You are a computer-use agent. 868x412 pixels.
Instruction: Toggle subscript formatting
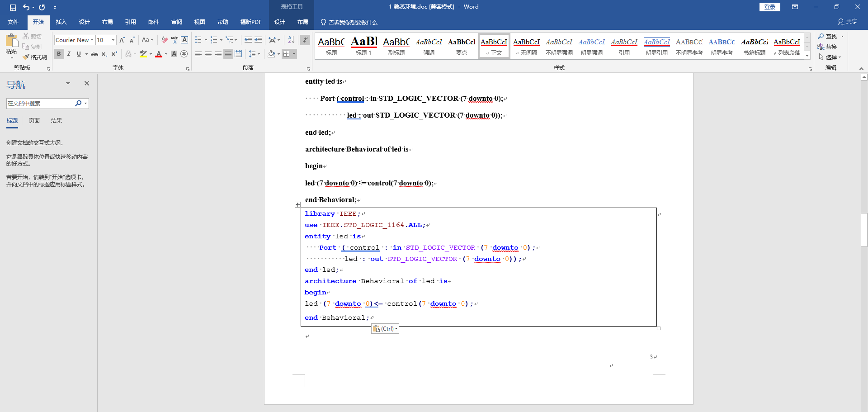[104, 54]
